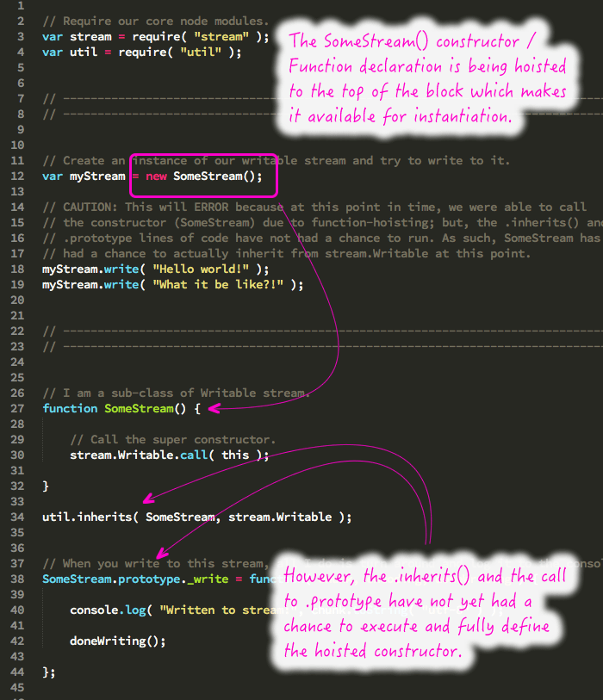The width and height of the screenshot is (603, 700).
Task: Click line number 27 in the gutter
Action: tap(17, 408)
